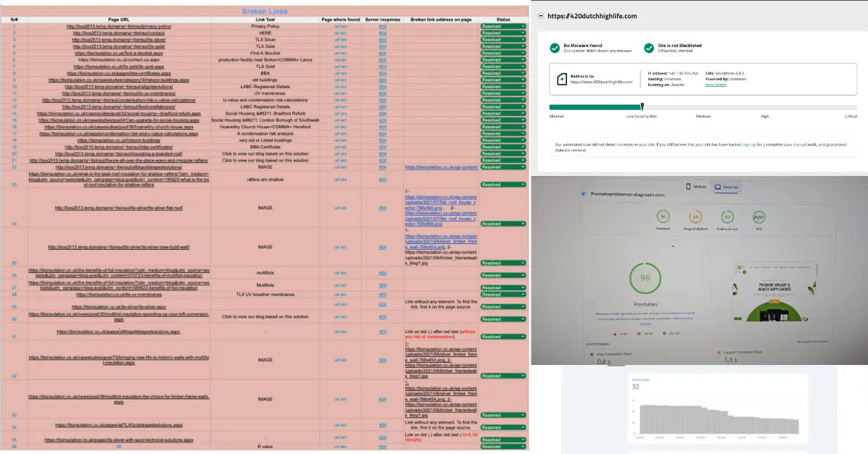Open the tlx-uv-membranes page URL in row 28
Image resolution: width=868 pixels, height=454 pixels.
pos(119,295)
